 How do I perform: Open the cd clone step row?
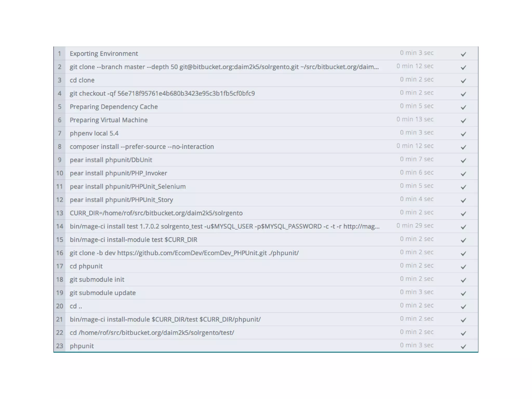click(82, 80)
